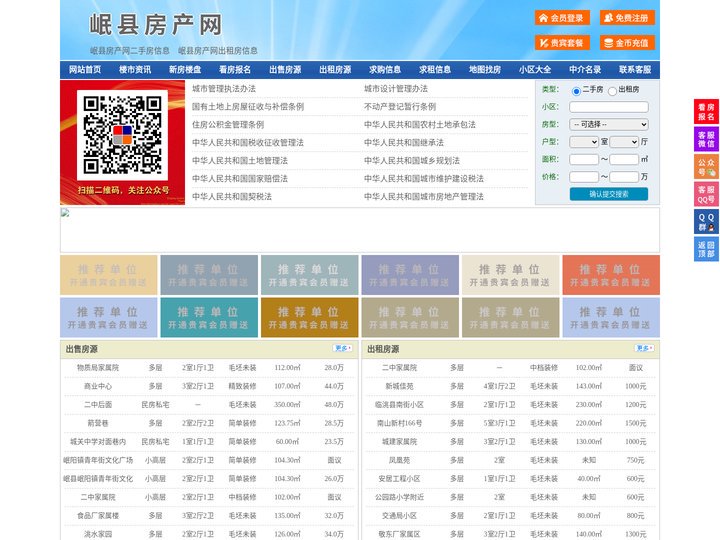Open the 小区大全 nav item
Image resolution: width=720 pixels, height=540 pixels.
coord(535,70)
